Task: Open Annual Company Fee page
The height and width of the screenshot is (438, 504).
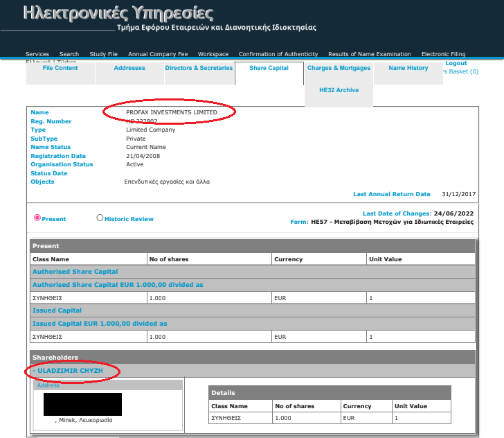Action: tap(158, 54)
